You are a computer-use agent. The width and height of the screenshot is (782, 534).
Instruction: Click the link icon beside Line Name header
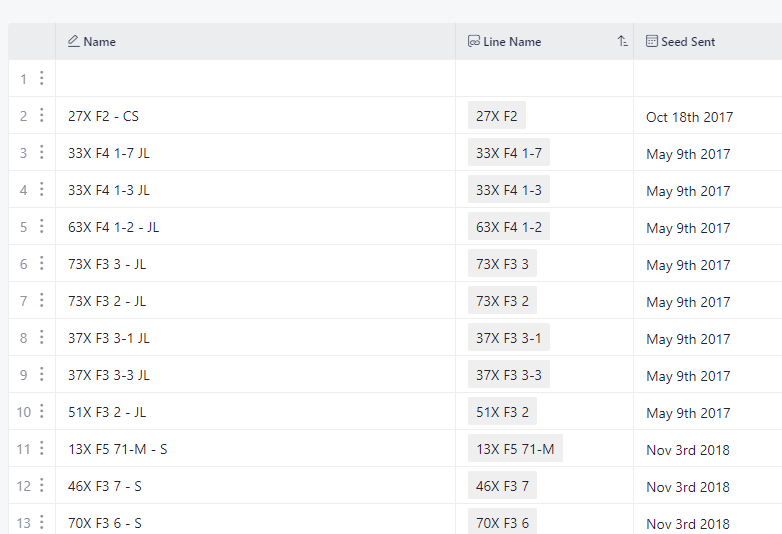pyautogui.click(x=474, y=41)
